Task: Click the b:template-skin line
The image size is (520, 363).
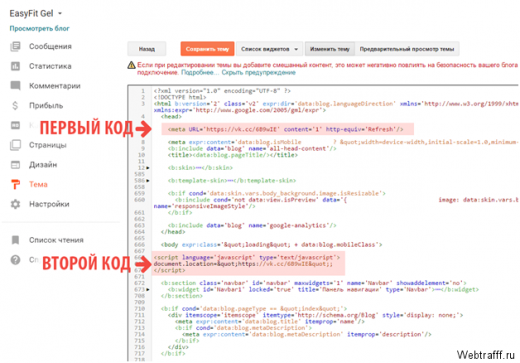Action: pos(232,181)
